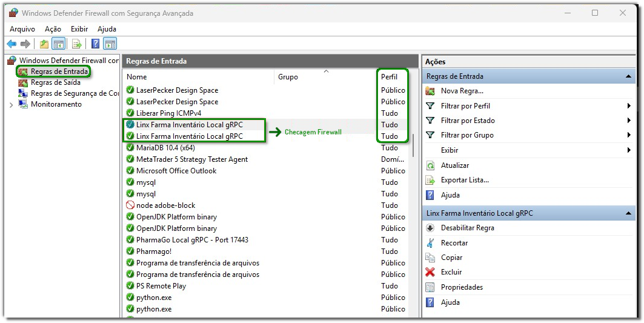
Task: Click the firewall icon in the title bar
Action: [13, 13]
